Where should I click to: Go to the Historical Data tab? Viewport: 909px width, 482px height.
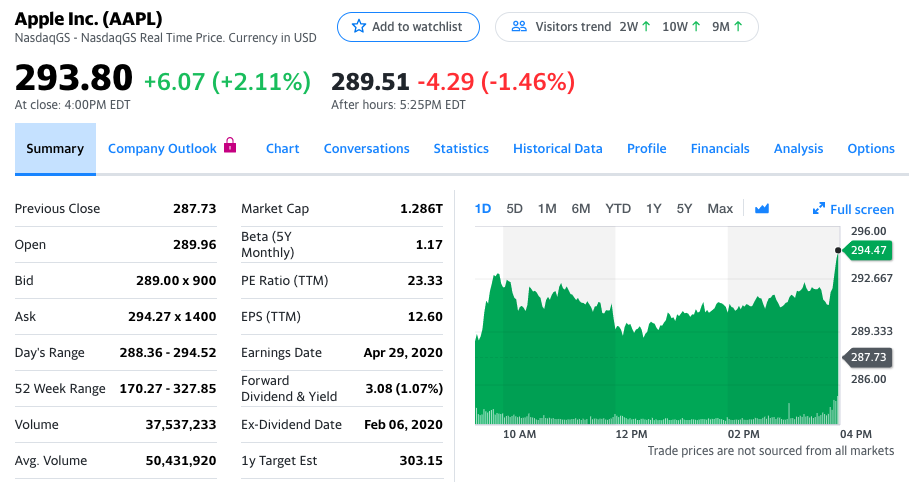[558, 149]
